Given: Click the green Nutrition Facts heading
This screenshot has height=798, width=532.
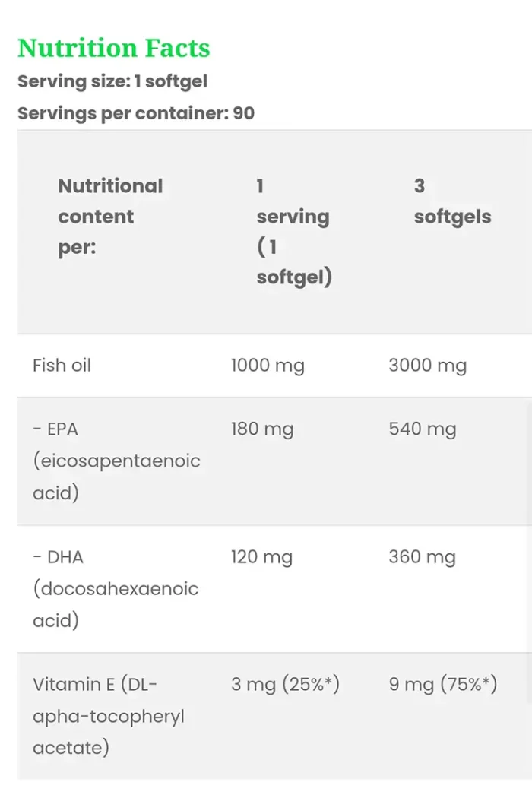Looking at the screenshot, I should click(x=114, y=48).
